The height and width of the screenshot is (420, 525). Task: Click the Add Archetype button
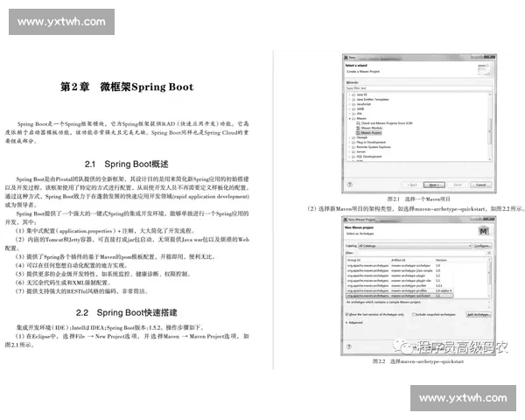tap(479, 314)
